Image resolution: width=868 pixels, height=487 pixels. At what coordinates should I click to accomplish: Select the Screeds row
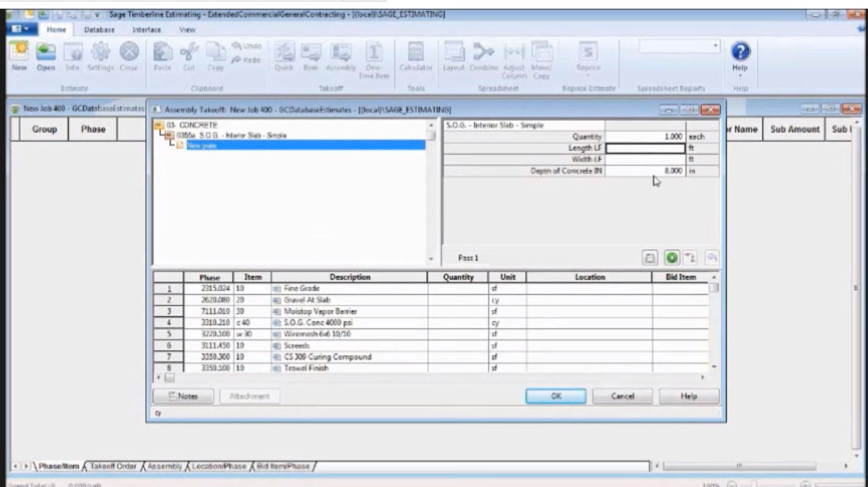click(431, 345)
